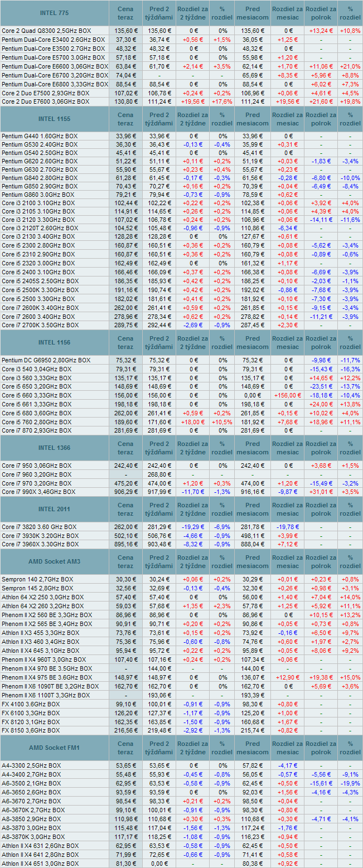
Task: Click A4-3300 2,5GHz BOX
Action: [x=31, y=765]
